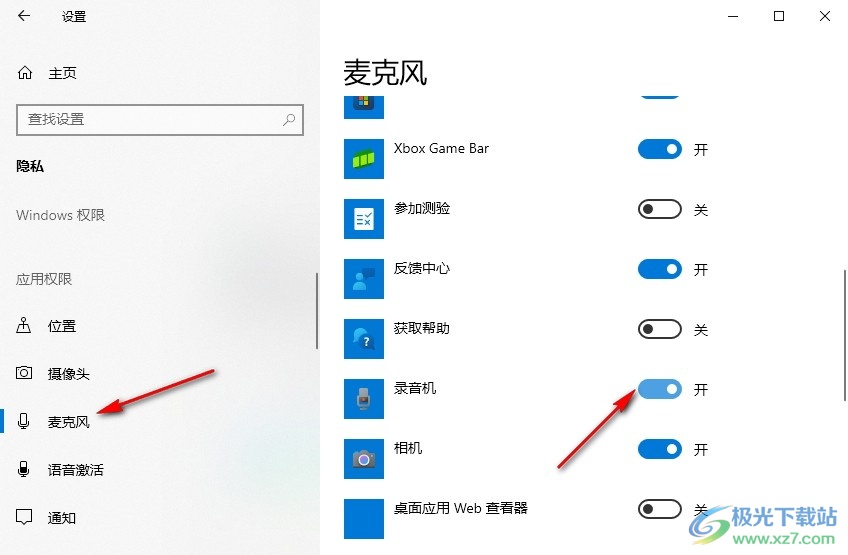Screen dimensions: 848x555
Task: Click the 参加测验 app icon
Action: point(364,219)
